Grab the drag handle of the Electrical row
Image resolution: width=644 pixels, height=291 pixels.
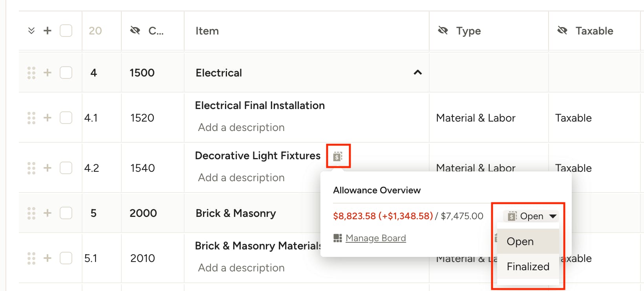click(x=31, y=73)
